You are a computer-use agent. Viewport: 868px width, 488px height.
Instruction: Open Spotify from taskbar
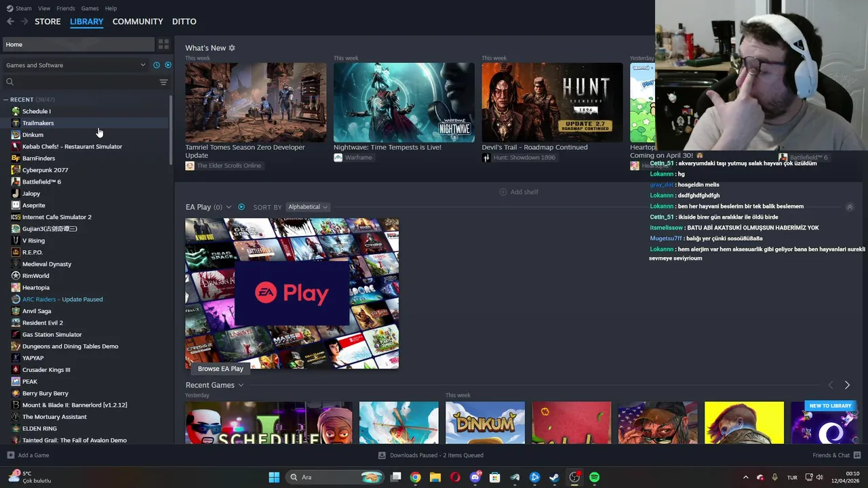tap(595, 477)
